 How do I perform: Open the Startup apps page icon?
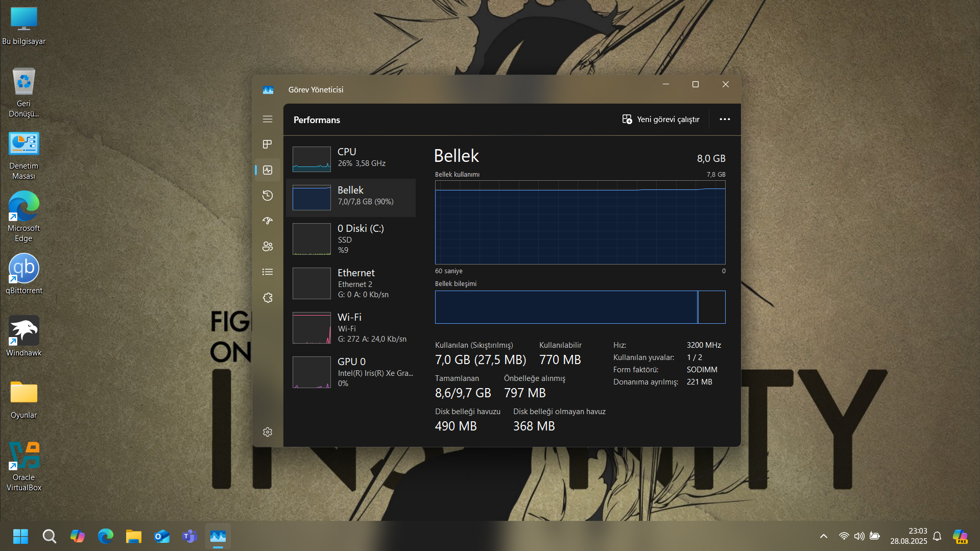pos(268,221)
